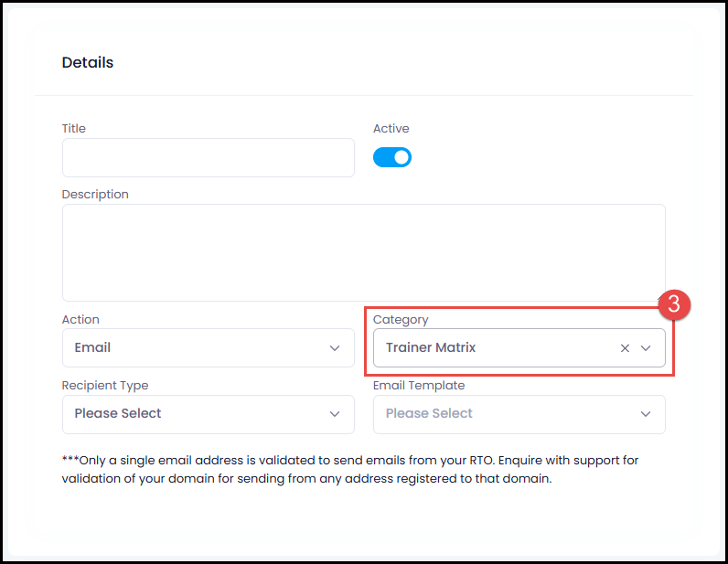The width and height of the screenshot is (728, 564).
Task: Click the Active label text
Action: [x=391, y=129]
